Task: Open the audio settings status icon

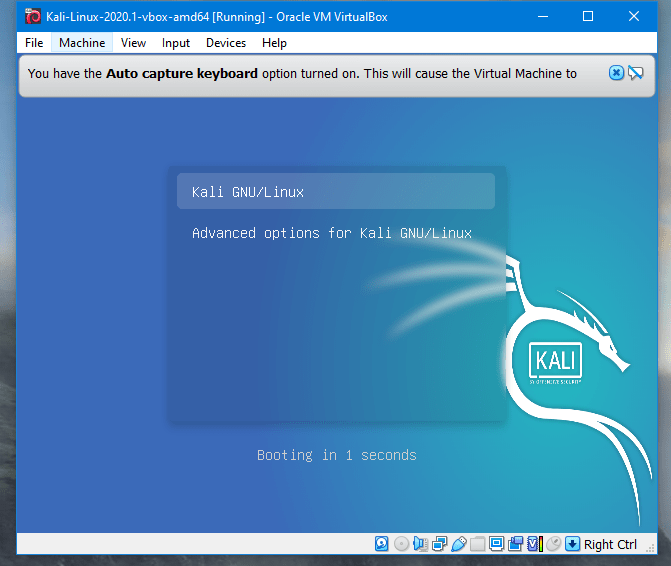Action: click(x=420, y=544)
